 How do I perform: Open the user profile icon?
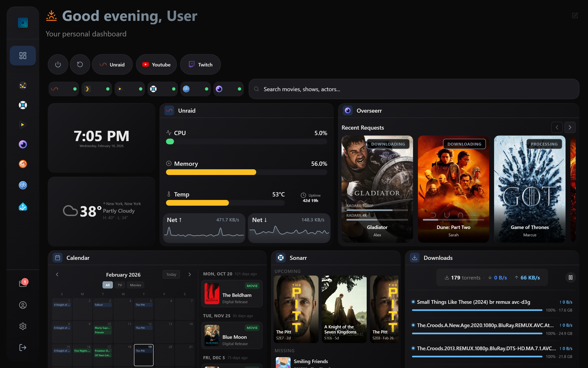23,305
